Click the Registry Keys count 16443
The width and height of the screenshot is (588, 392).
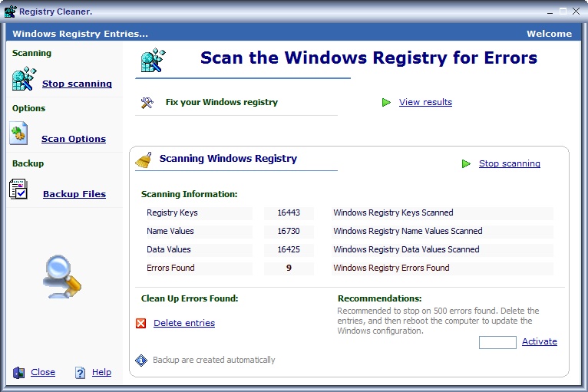point(289,212)
